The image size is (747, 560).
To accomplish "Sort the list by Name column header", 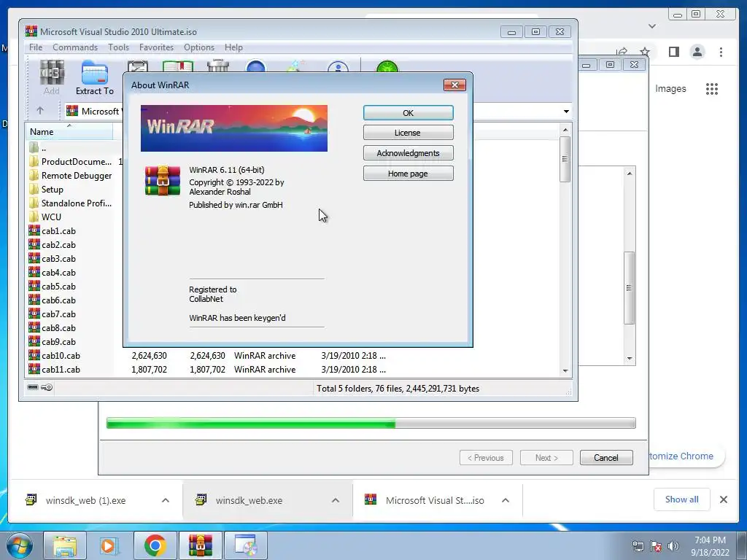I will tap(69, 131).
